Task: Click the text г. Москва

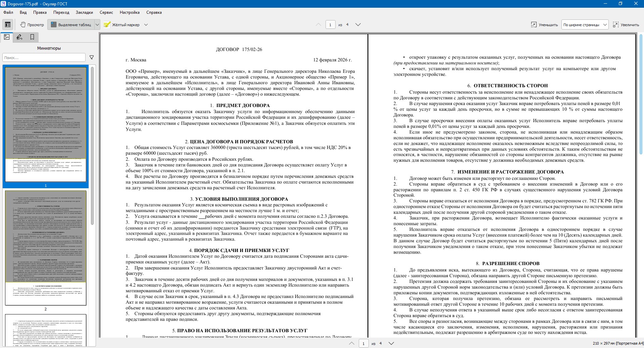Action: pos(136,60)
